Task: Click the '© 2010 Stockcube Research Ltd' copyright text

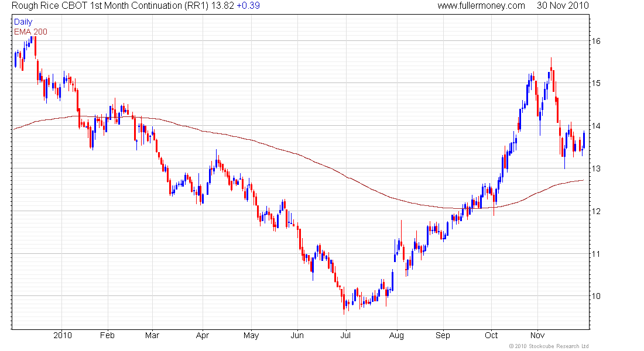Action: [x=549, y=346]
